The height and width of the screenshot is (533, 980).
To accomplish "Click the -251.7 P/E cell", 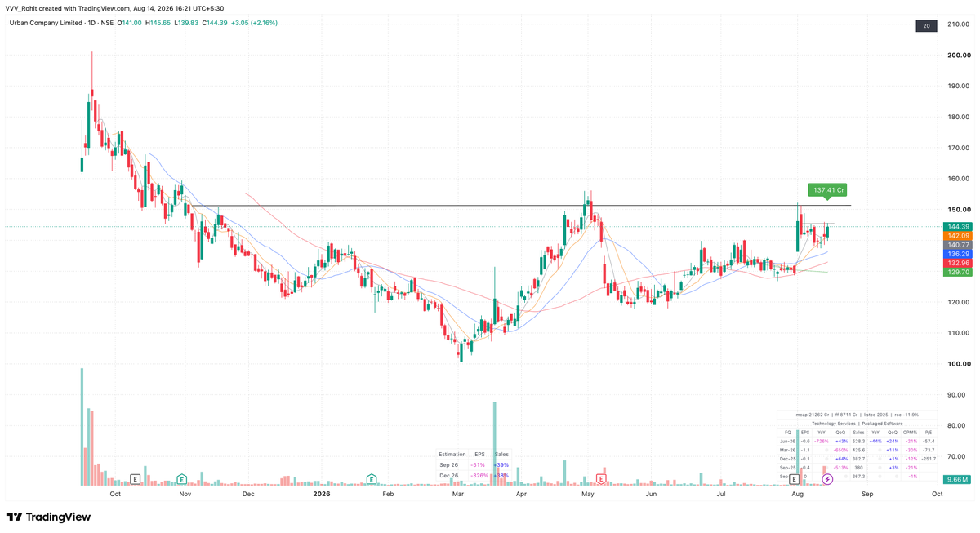I will pos(929,459).
